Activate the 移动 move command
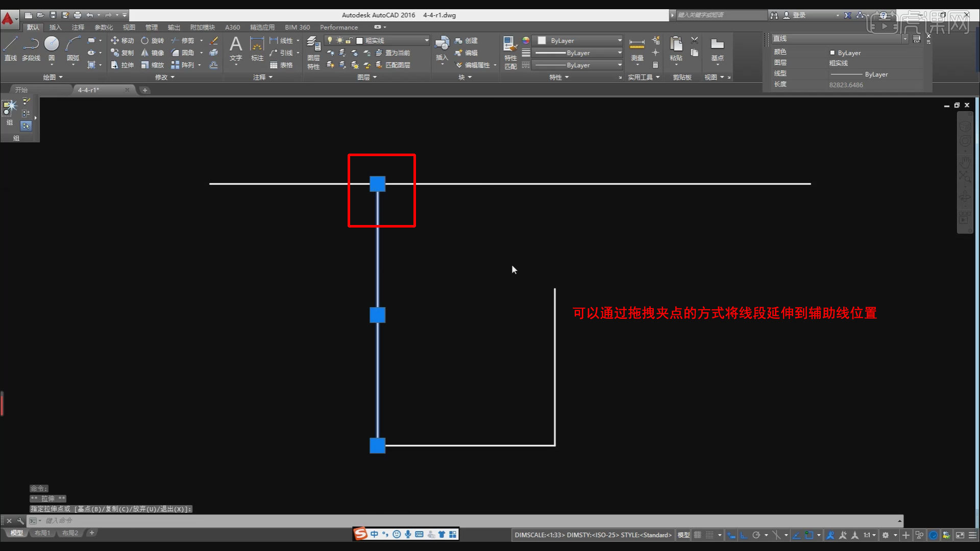The width and height of the screenshot is (980, 551). 122,40
